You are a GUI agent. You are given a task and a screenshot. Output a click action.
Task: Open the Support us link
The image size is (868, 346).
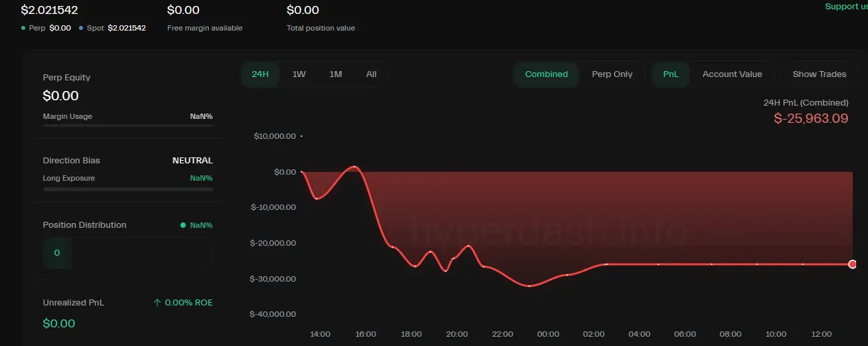(845, 7)
